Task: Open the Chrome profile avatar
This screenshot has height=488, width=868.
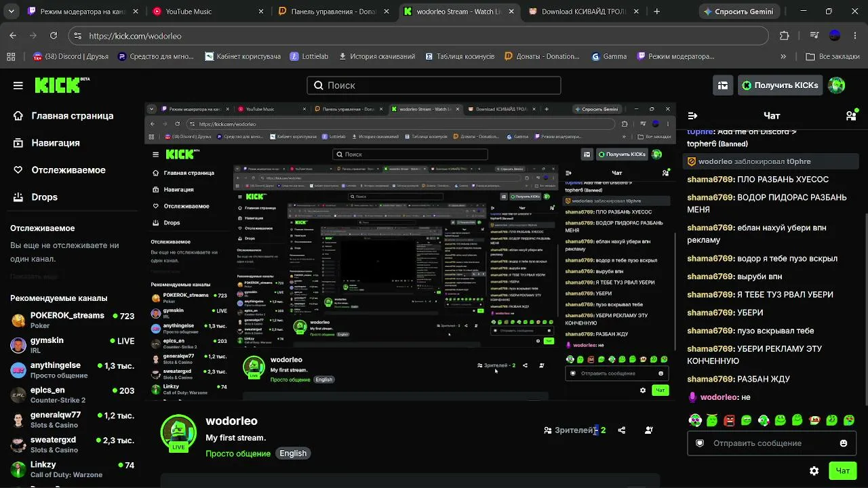Action: coord(835,36)
